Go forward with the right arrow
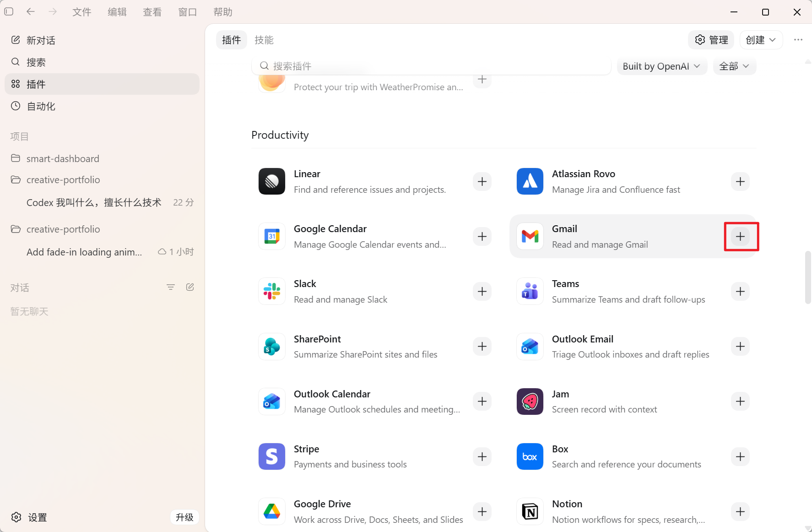 click(x=53, y=11)
